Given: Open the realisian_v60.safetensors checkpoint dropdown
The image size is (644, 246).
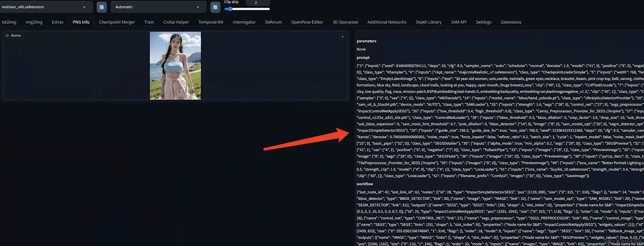Looking at the screenshot, I should (x=46, y=7).
